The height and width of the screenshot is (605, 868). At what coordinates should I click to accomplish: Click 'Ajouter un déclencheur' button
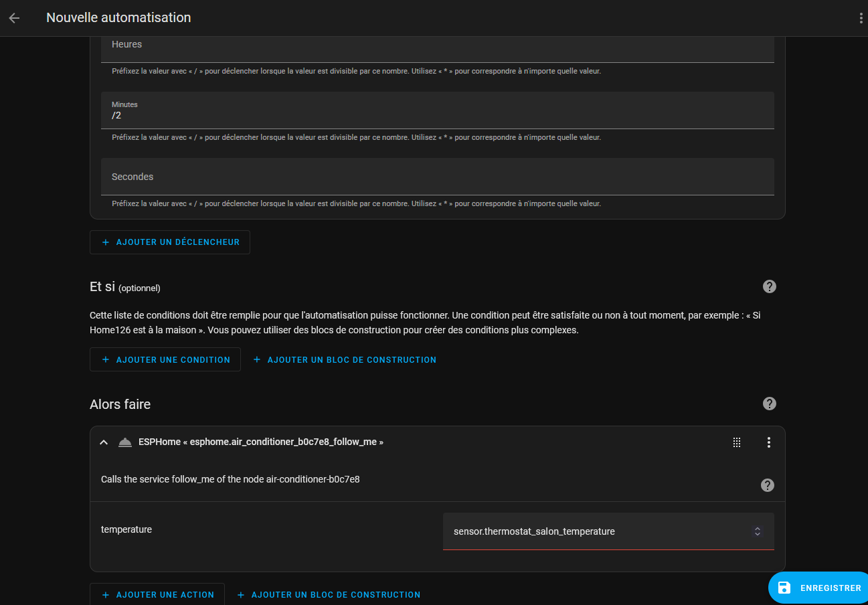(170, 242)
